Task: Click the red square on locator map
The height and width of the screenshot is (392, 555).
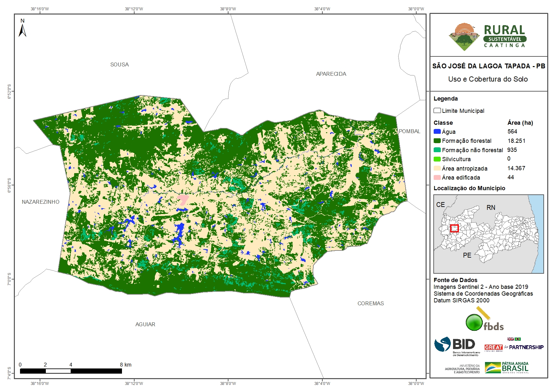Action: tap(454, 228)
